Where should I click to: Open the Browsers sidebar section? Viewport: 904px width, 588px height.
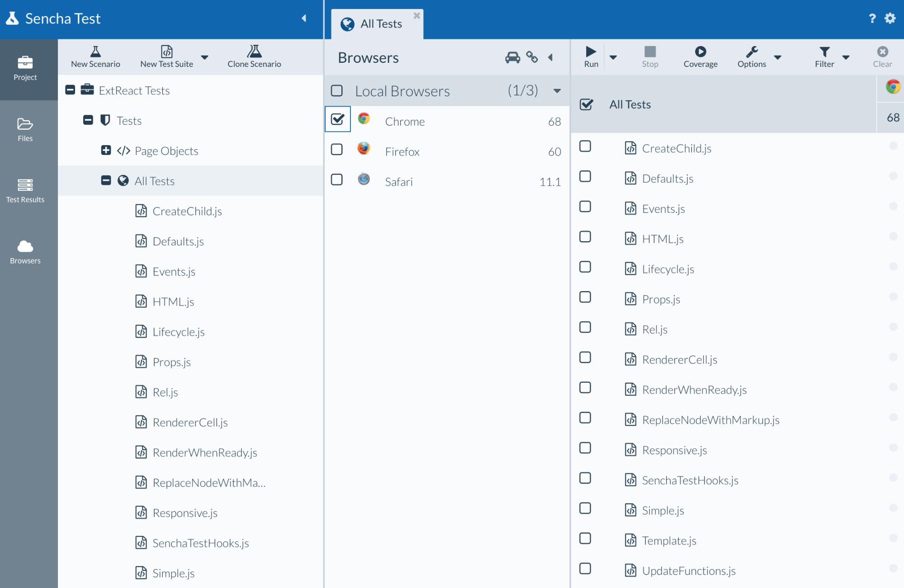tap(25, 252)
